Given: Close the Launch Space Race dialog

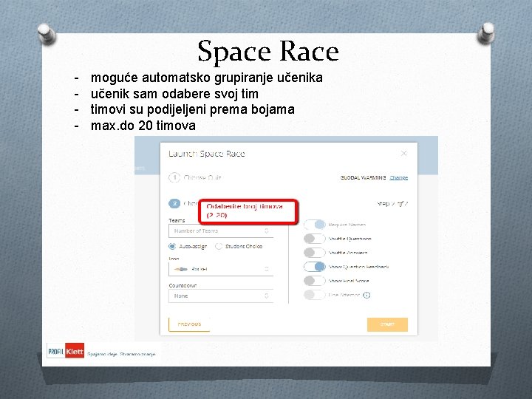Looking at the screenshot, I should pos(403,154).
